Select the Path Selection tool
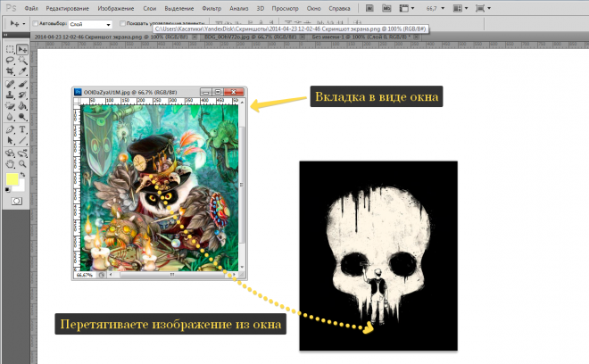 (10, 140)
